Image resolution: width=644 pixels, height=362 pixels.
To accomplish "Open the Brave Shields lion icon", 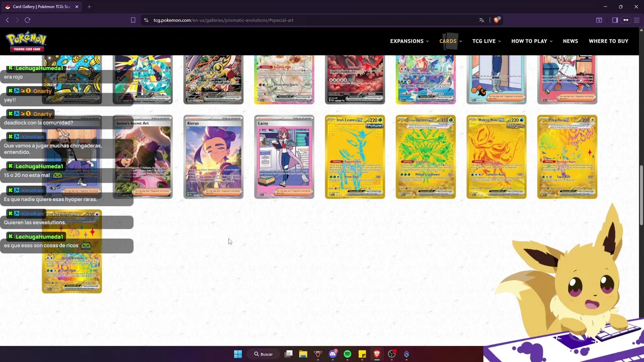I will tap(497, 20).
